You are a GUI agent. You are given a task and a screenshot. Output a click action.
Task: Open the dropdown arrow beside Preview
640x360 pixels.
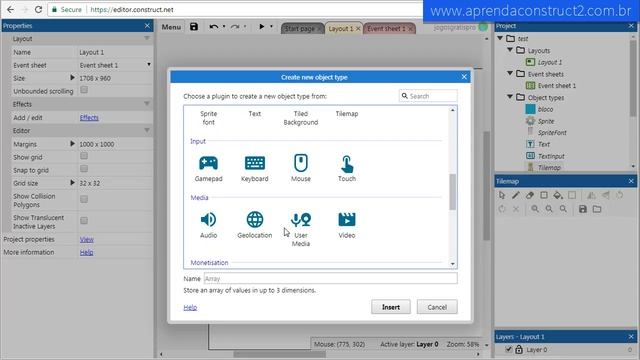[x=271, y=27]
